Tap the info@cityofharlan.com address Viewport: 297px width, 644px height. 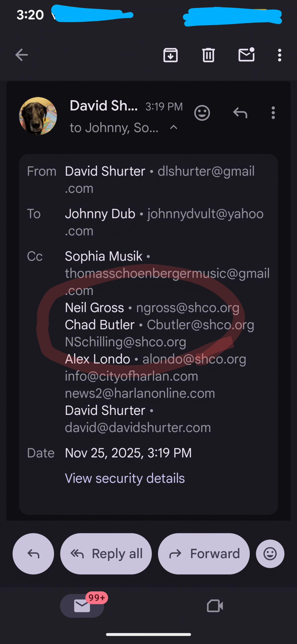coord(131,376)
